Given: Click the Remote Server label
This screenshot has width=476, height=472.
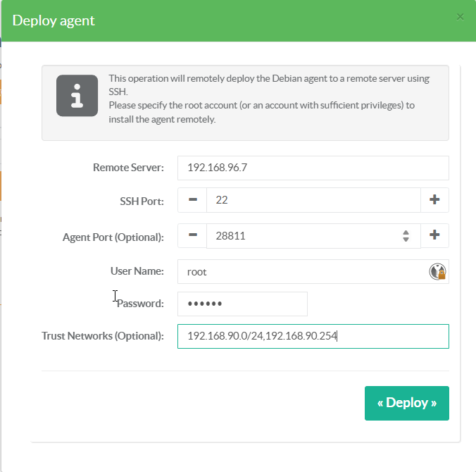Looking at the screenshot, I should tap(128, 168).
